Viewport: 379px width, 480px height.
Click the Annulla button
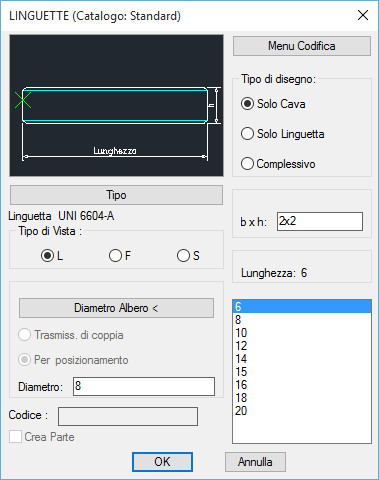click(x=255, y=462)
